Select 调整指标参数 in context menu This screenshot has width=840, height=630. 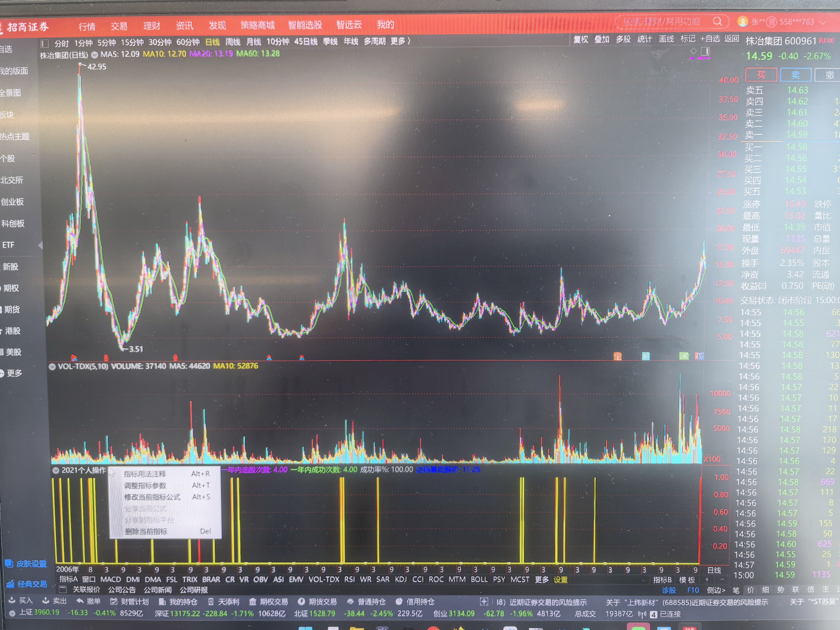pos(145,486)
